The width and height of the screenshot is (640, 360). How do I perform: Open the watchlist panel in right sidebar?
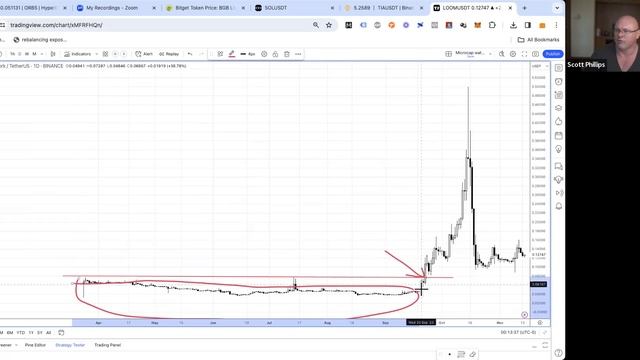559,68
